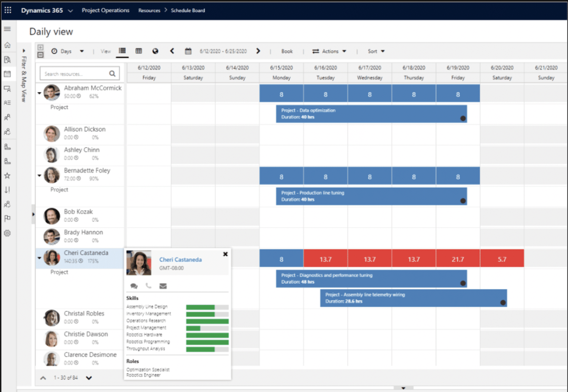This screenshot has height=392, width=568.
Task: Click the zoom-in timescale icon
Action: pyautogui.click(x=40, y=47)
